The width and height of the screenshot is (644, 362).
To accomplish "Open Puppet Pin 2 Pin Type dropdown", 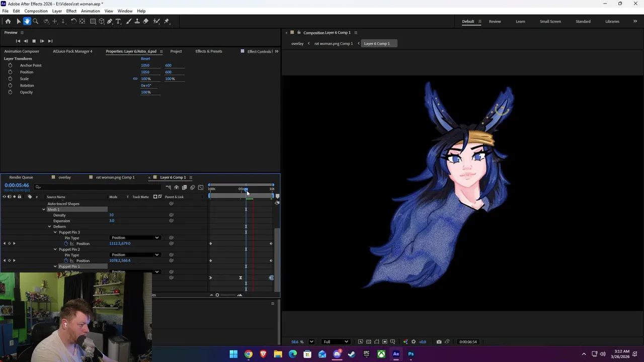I will tap(135, 255).
